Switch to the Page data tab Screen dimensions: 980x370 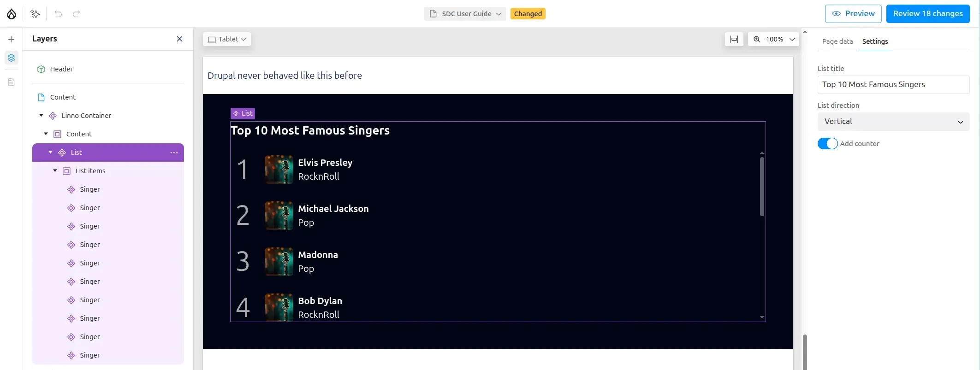(837, 41)
